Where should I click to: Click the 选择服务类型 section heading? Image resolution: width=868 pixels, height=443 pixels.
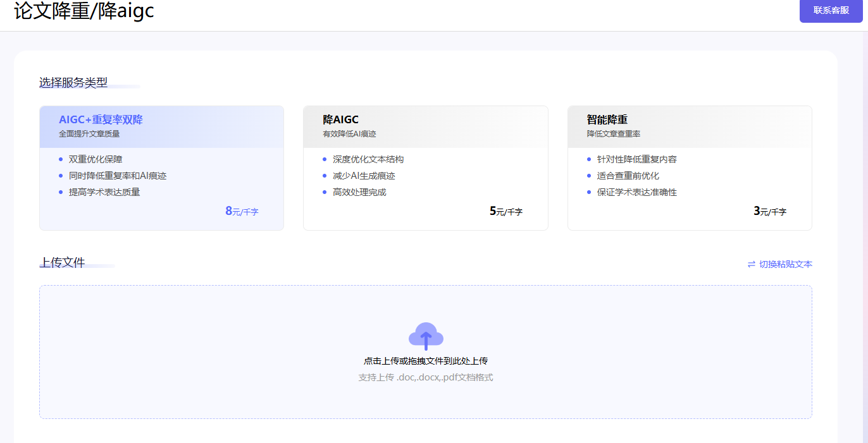[72, 82]
